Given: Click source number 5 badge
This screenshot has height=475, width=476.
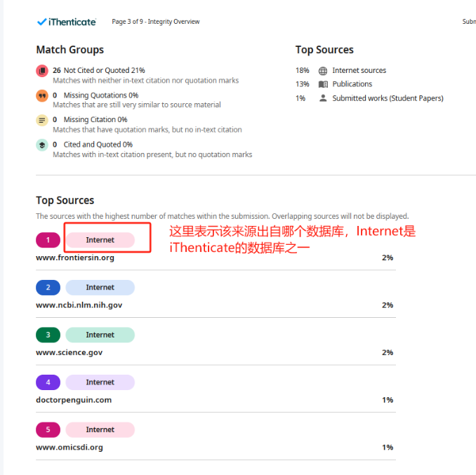Looking at the screenshot, I should [48, 429].
